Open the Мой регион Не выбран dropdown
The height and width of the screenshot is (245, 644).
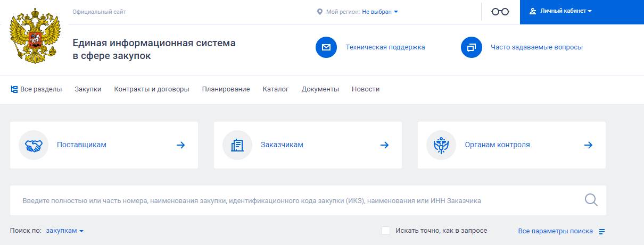pos(379,12)
